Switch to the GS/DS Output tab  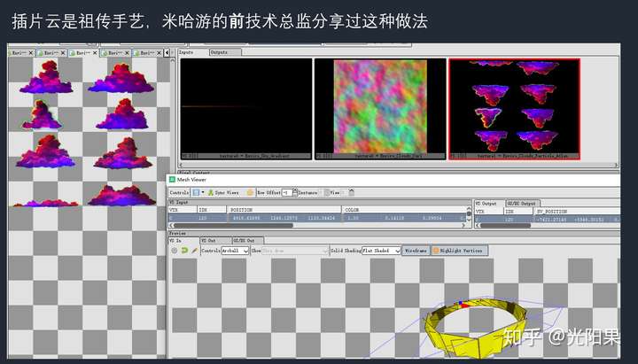[523, 204]
